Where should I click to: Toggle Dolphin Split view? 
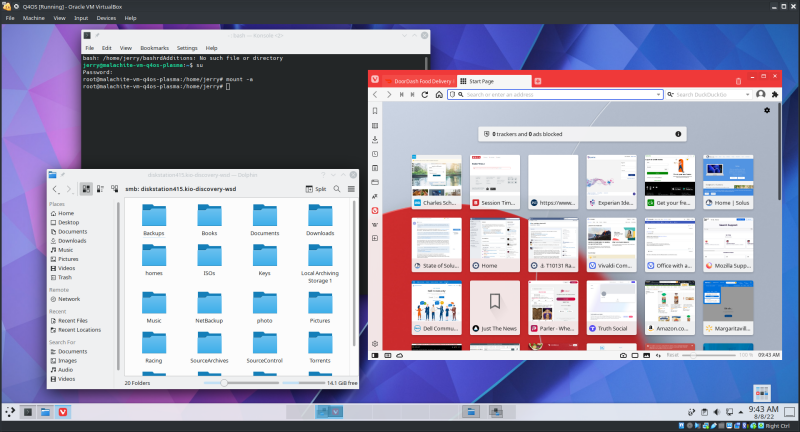[316, 188]
